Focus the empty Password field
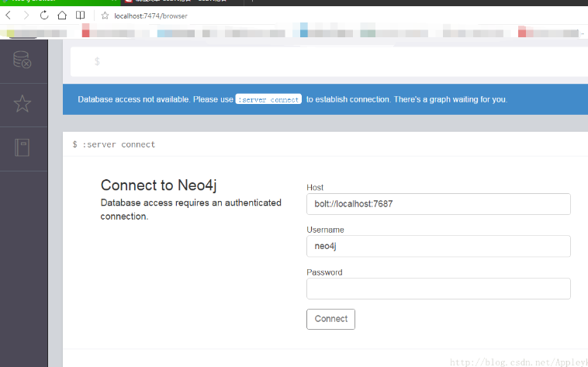The height and width of the screenshot is (367, 588). click(x=438, y=289)
